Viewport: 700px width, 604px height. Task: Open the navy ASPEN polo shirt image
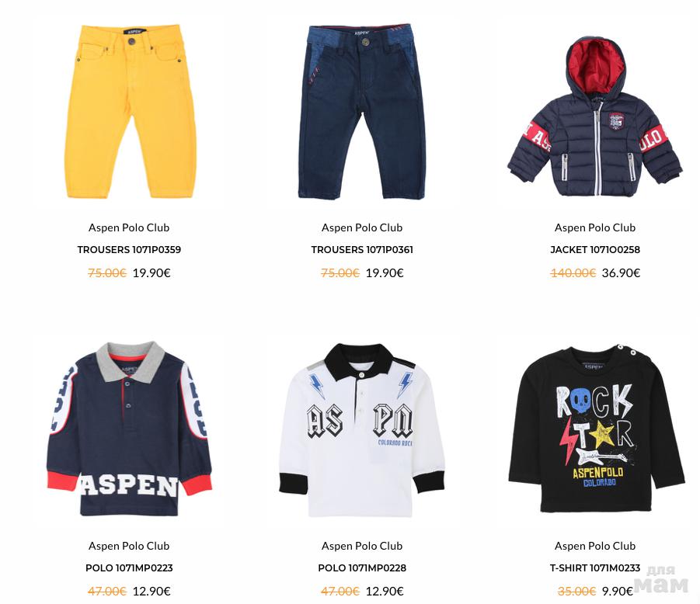(129, 429)
